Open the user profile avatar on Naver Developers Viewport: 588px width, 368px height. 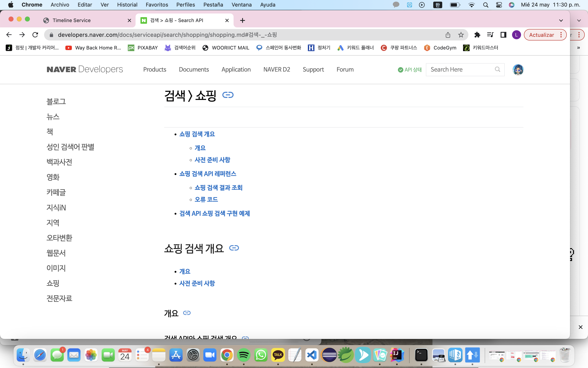[518, 70]
